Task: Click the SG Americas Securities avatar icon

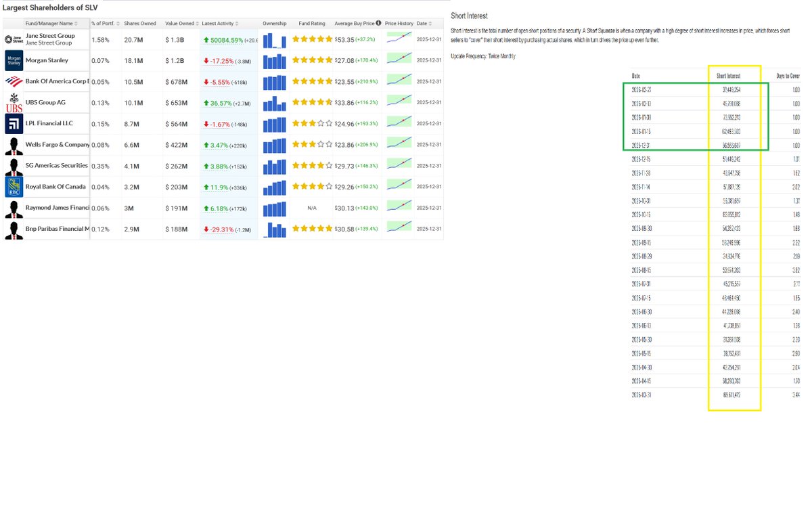Action: [x=14, y=166]
